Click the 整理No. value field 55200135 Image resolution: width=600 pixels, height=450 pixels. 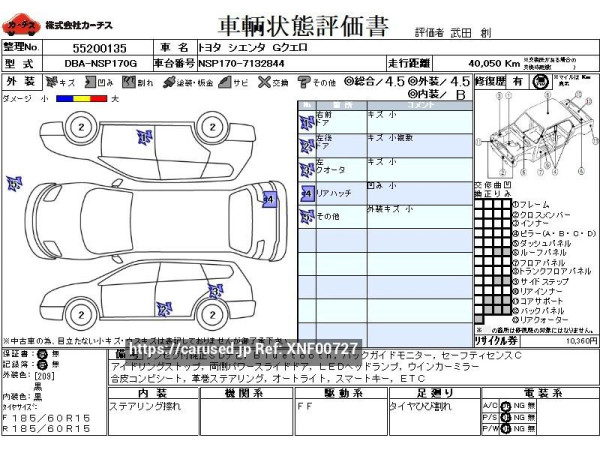coord(100,47)
